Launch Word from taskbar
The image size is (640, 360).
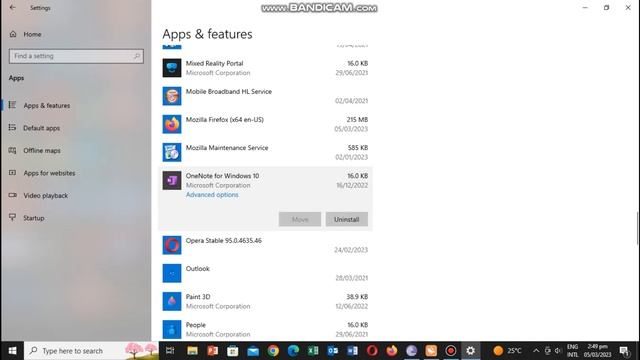352,351
